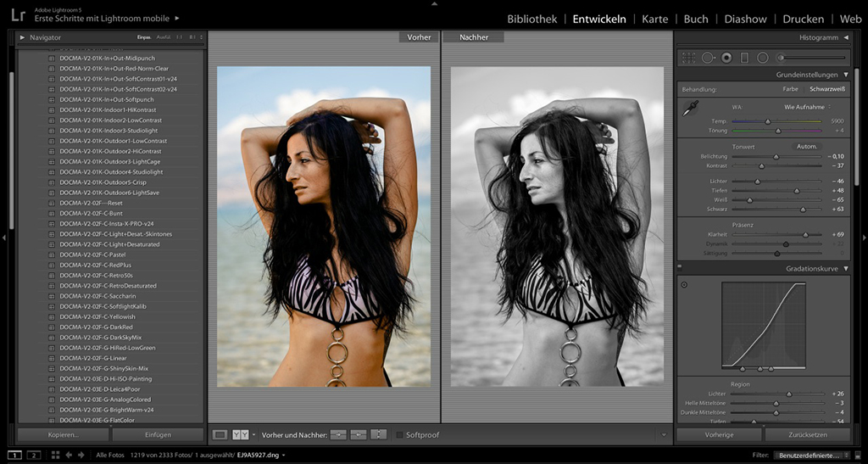
Task: Click Autom. tone button
Action: 807,147
